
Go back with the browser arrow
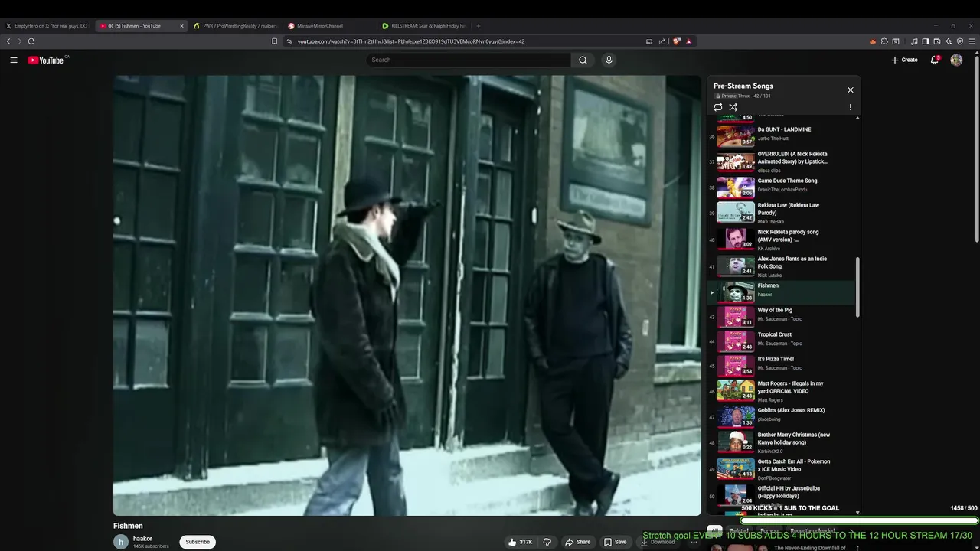[x=8, y=41]
